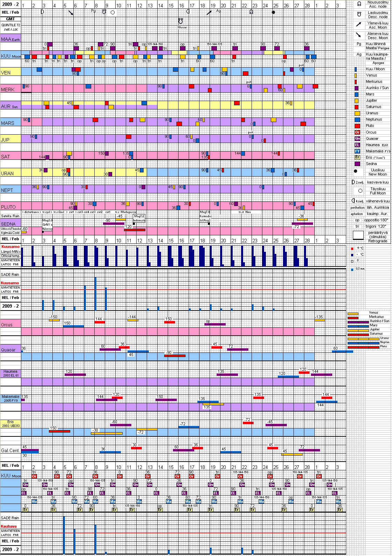Click the descending node symbol above 'Mercur'

click(181, 21)
